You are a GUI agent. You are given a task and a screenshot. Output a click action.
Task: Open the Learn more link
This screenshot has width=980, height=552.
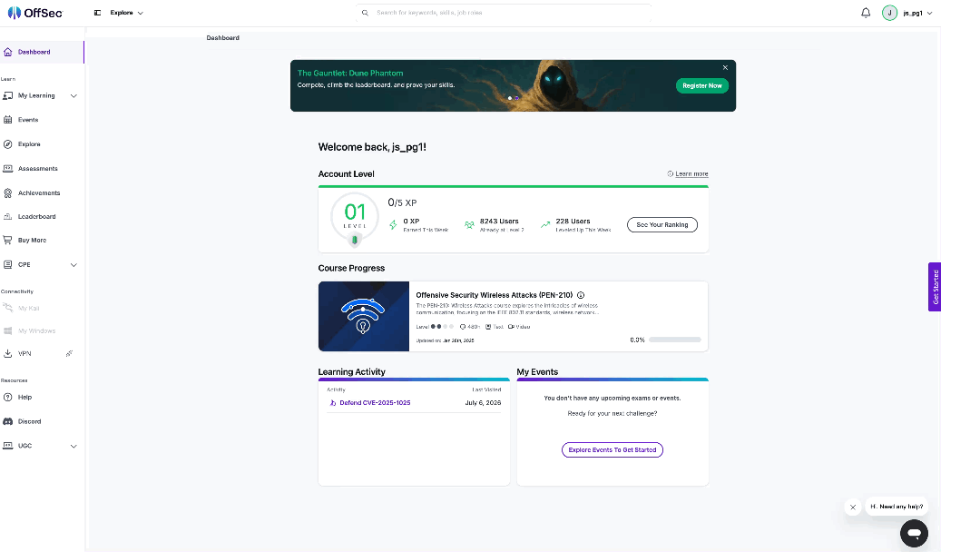[x=691, y=173]
